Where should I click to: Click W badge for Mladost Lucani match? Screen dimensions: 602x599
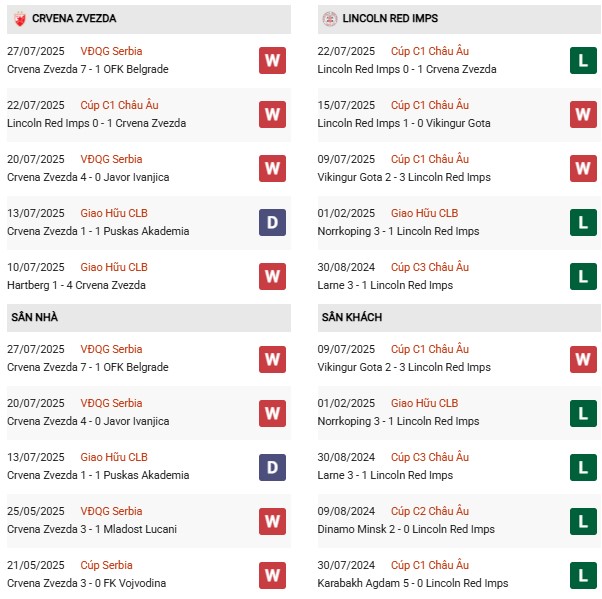(272, 520)
